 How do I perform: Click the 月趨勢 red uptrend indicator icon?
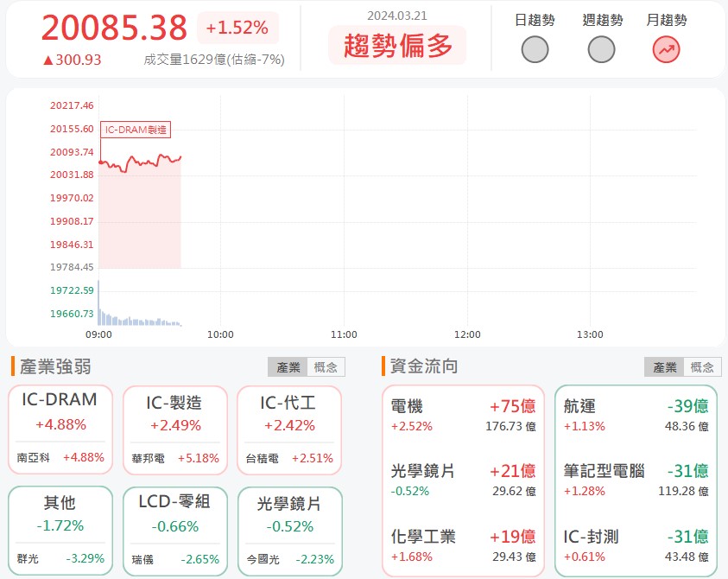coord(666,50)
